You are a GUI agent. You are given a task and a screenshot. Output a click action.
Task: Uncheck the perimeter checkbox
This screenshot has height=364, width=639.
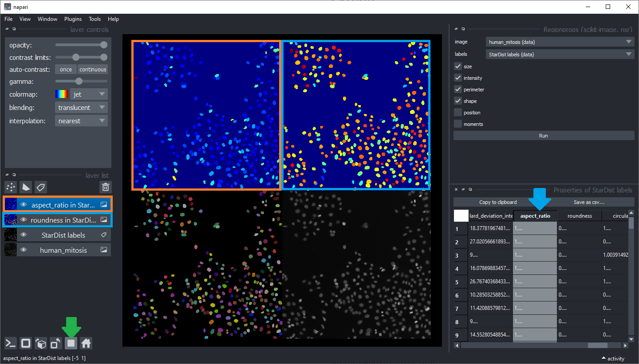458,90
